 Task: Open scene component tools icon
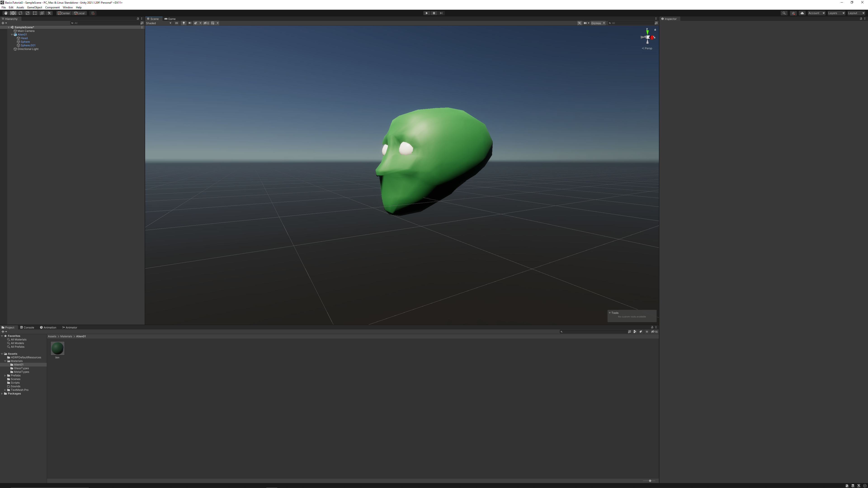pos(579,23)
